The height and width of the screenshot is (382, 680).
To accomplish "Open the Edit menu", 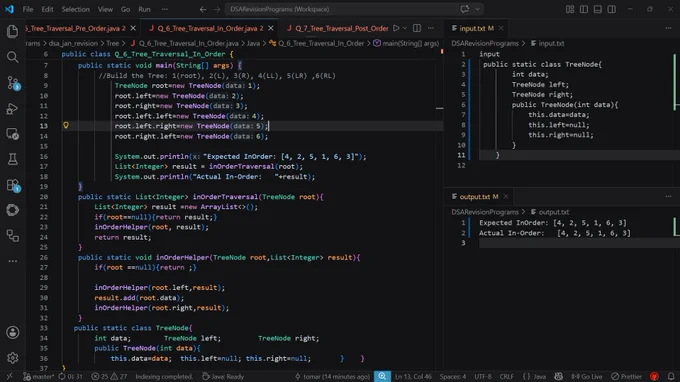I will [47, 9].
